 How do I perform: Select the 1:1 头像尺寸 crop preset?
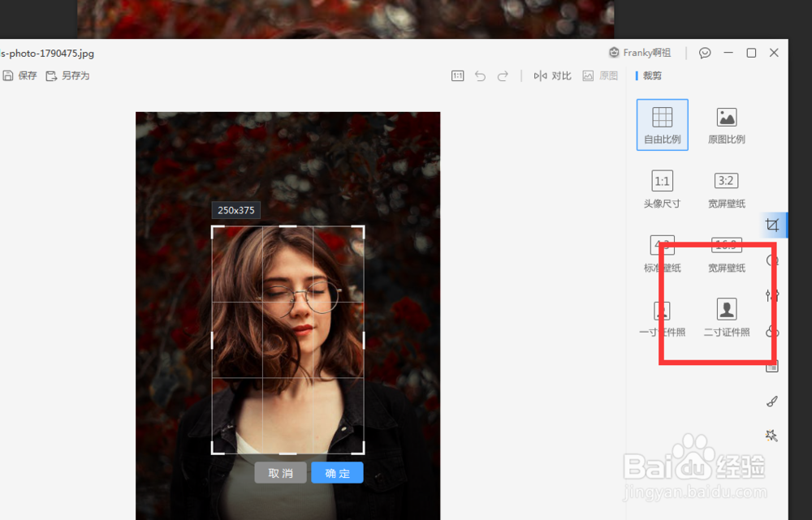663,189
